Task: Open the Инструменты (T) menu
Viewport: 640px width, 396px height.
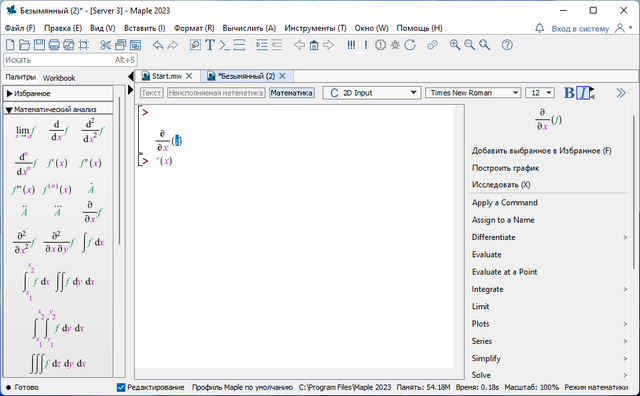Action: [x=315, y=28]
